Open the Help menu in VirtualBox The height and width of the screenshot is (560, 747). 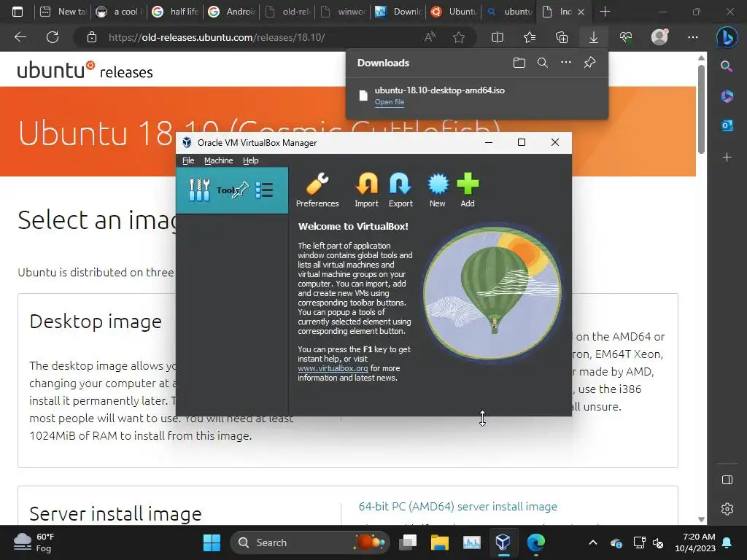tap(251, 160)
